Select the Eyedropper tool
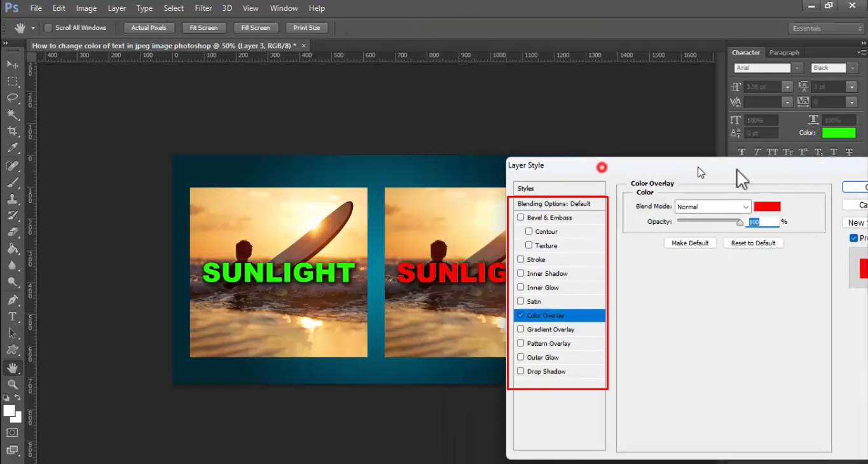This screenshot has width=868, height=464. 13,147
